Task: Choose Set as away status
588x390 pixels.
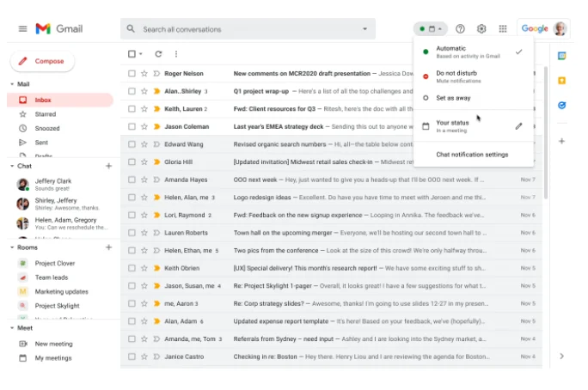Action: click(x=474, y=98)
